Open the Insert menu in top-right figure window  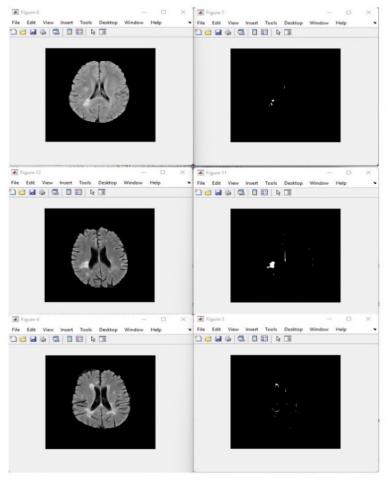pyautogui.click(x=252, y=23)
